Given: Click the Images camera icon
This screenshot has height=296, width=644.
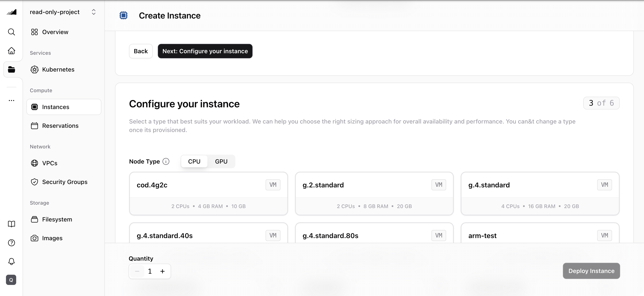Looking at the screenshot, I should coord(34,238).
